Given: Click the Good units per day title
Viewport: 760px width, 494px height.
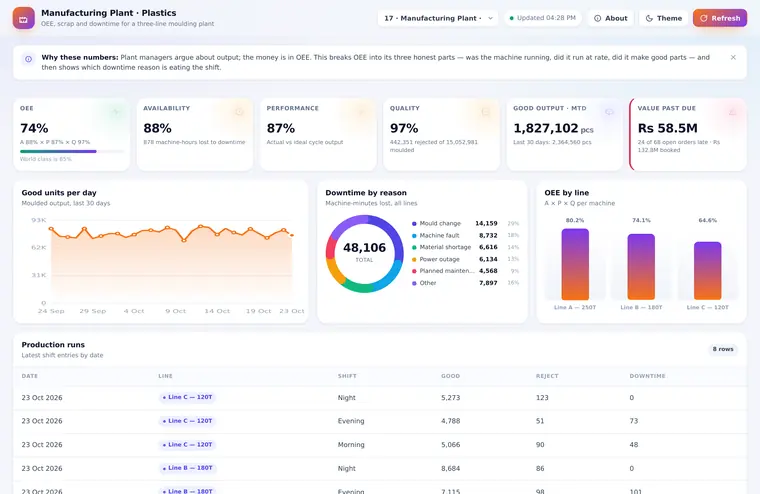Looking at the screenshot, I should point(59,193).
